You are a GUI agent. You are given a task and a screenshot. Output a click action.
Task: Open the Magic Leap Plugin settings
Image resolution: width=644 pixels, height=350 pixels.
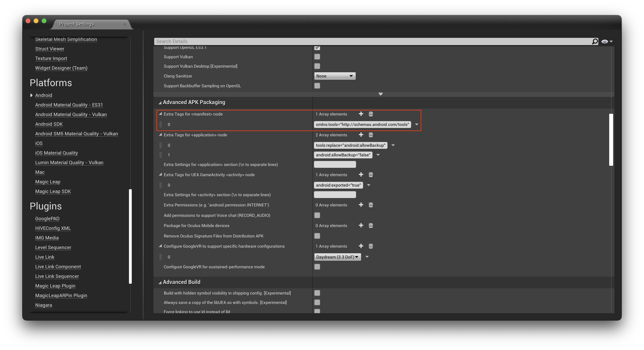point(55,286)
